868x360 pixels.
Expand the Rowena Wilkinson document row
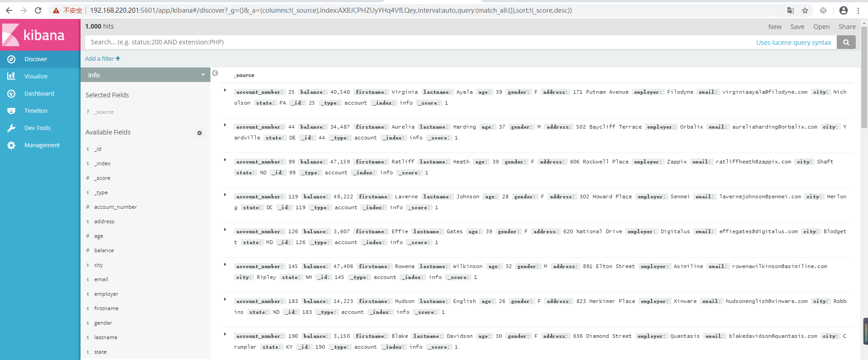[x=225, y=264]
